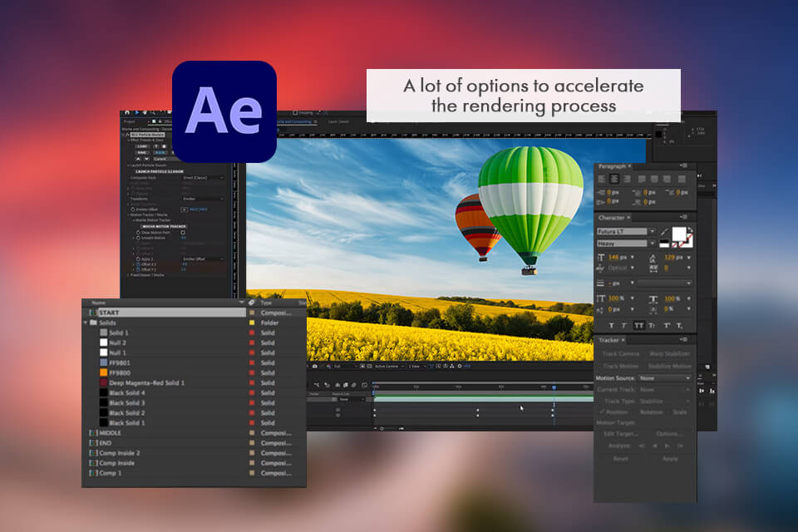Open the Motion Source dropdown
798x532 pixels.
(665, 378)
